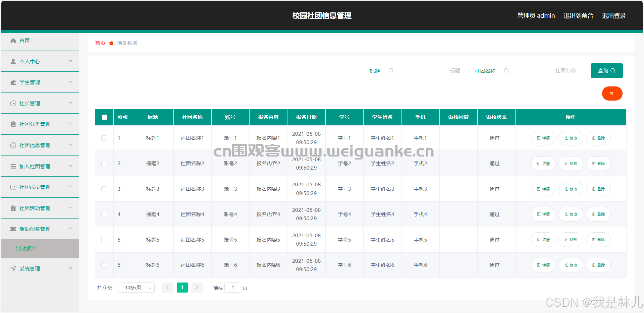Click the 学生管理 sidebar icon
This screenshot has width=644, height=313.
click(13, 82)
